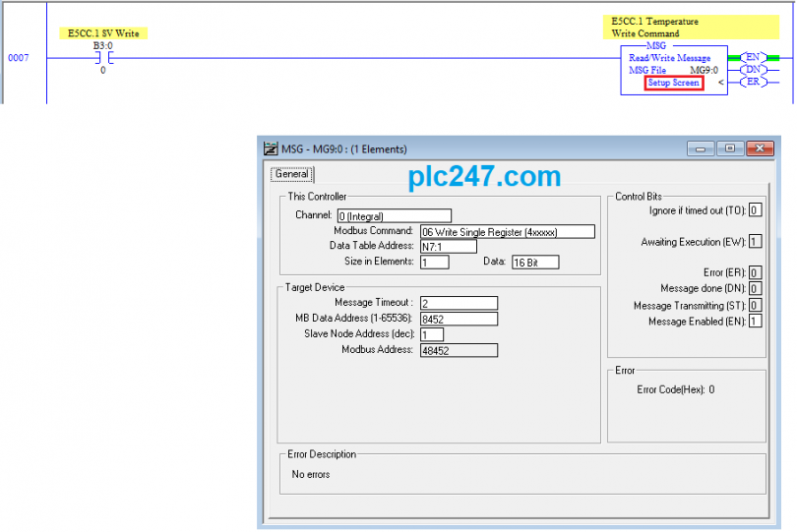
Task: Open Setup Screen in the MSG instruction
Action: (x=673, y=83)
